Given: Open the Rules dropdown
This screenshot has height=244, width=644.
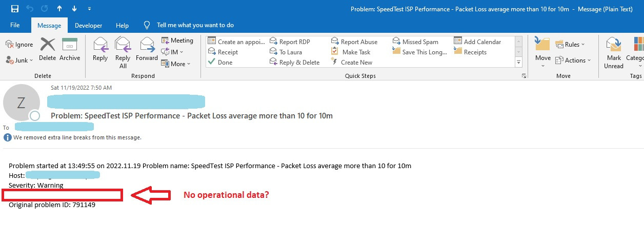Looking at the screenshot, I should click(570, 45).
